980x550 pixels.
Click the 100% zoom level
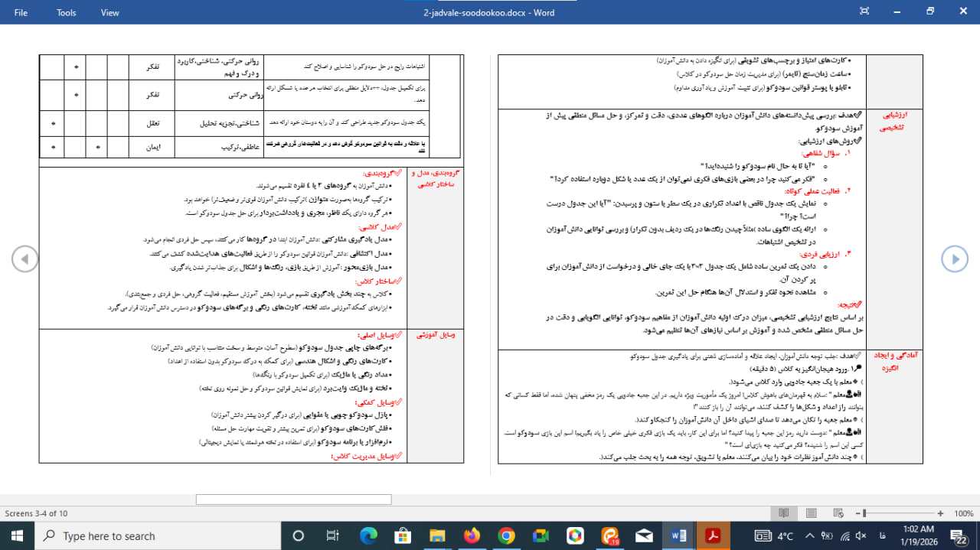963,513
